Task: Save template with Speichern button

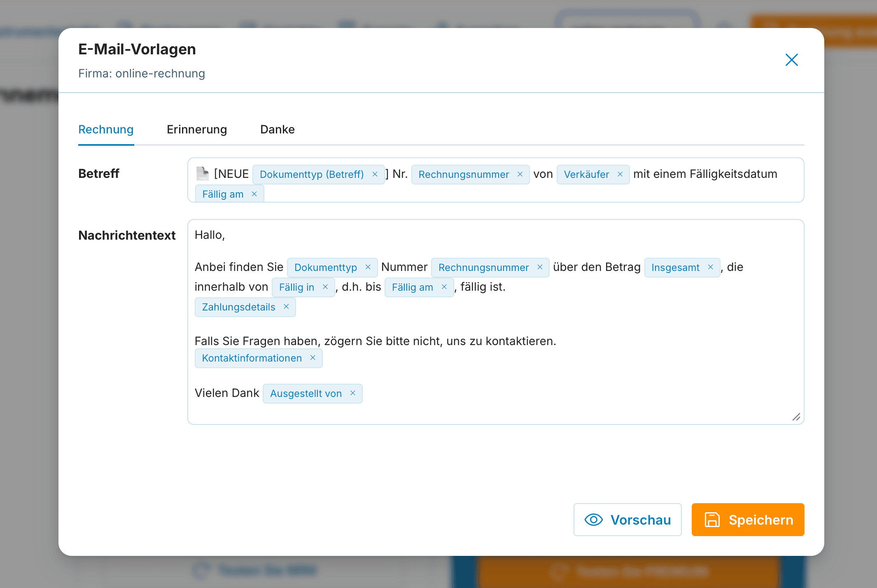Action: [x=748, y=520]
